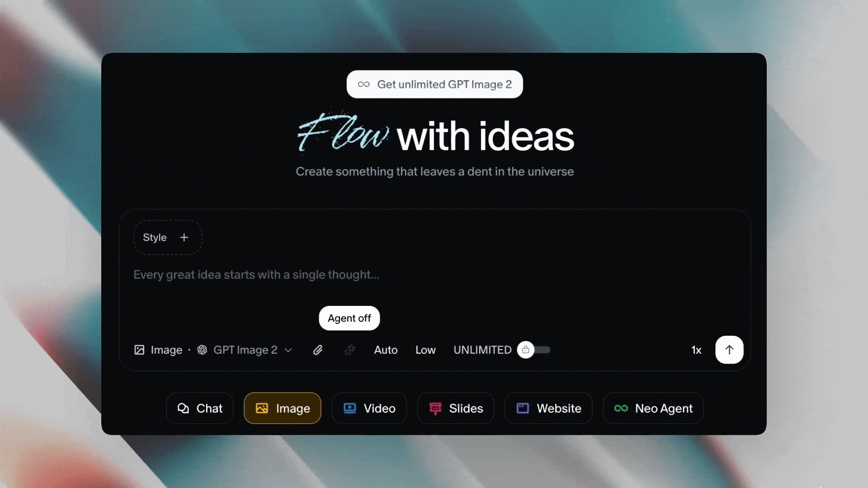Viewport: 868px width, 488px height.
Task: Click the picture icon beside Image label
Action: (x=139, y=350)
